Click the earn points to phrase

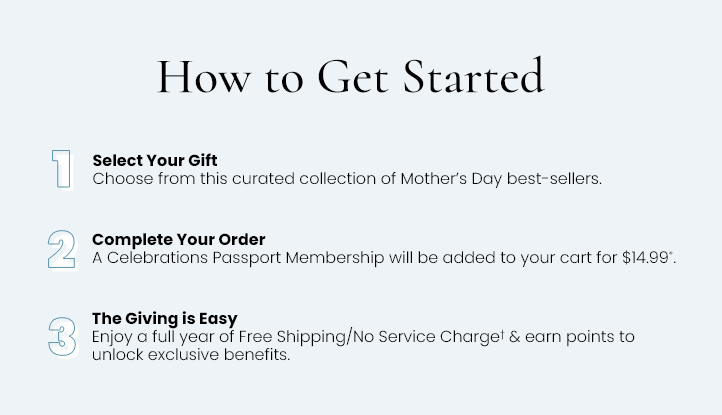click(x=580, y=337)
